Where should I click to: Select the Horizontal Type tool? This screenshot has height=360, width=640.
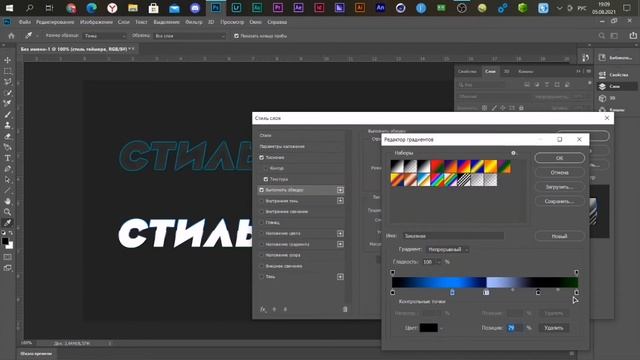pos(7,158)
